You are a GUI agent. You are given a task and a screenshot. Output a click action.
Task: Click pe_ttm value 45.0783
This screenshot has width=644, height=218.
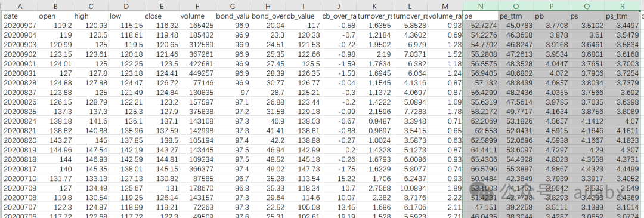516,26
